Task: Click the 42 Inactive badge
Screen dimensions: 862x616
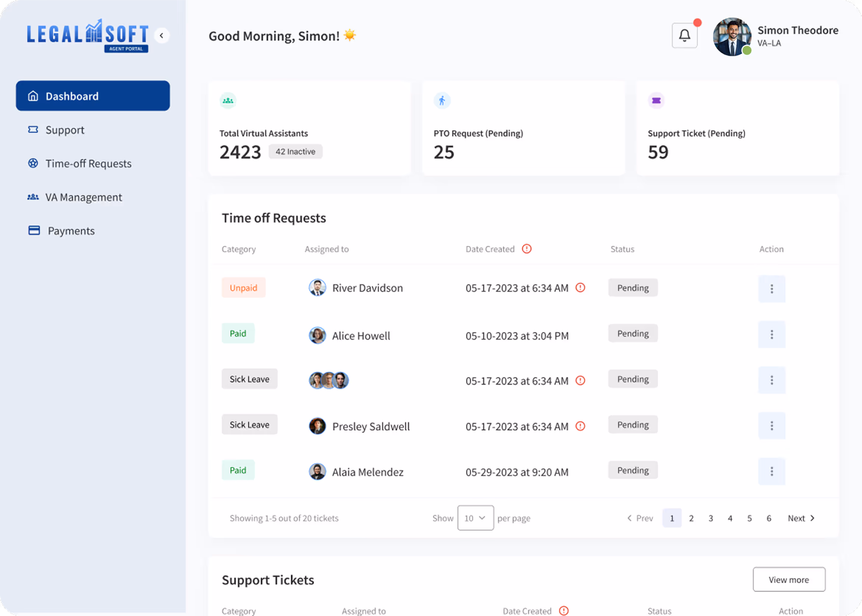Action: pyautogui.click(x=295, y=151)
